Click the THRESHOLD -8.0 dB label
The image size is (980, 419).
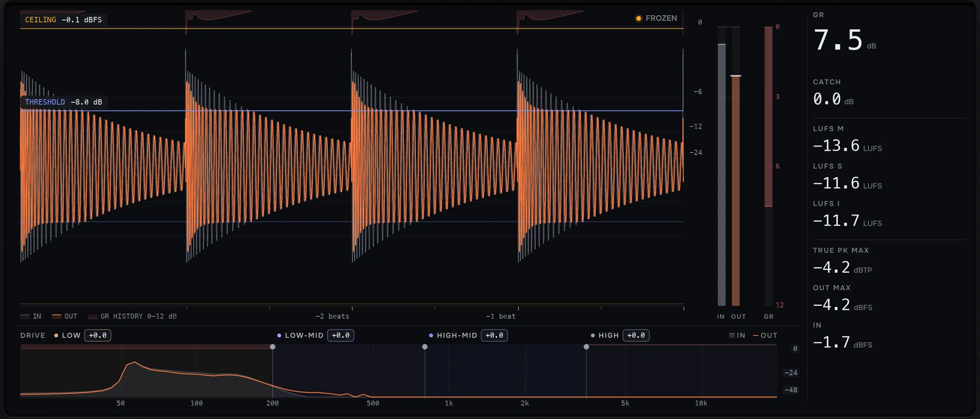[63, 102]
